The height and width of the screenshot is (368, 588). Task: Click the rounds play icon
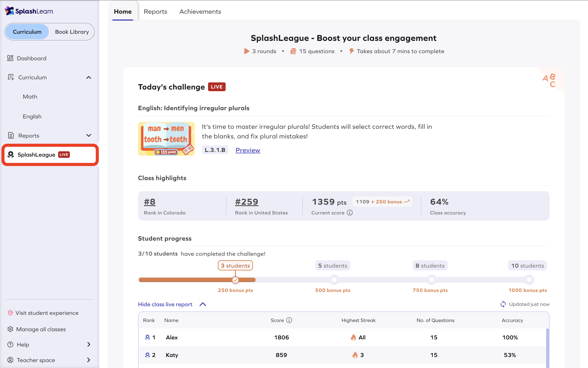[247, 51]
